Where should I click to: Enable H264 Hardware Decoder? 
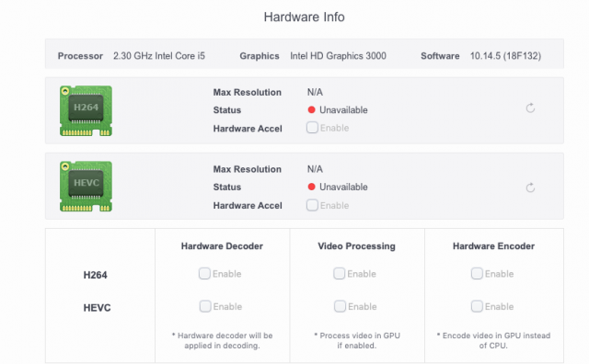[204, 274]
